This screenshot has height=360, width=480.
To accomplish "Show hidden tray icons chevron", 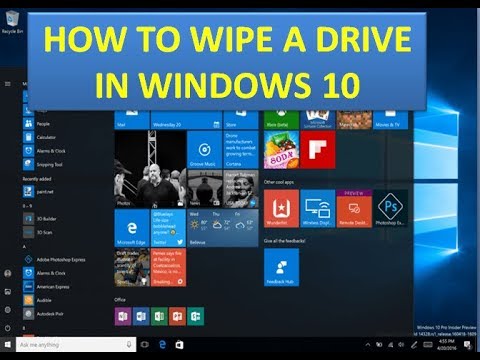I will tap(368, 345).
